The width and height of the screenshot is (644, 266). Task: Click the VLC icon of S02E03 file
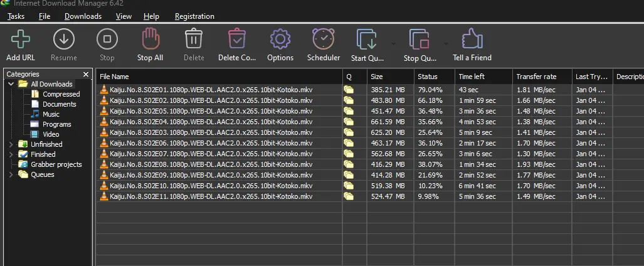(104, 132)
